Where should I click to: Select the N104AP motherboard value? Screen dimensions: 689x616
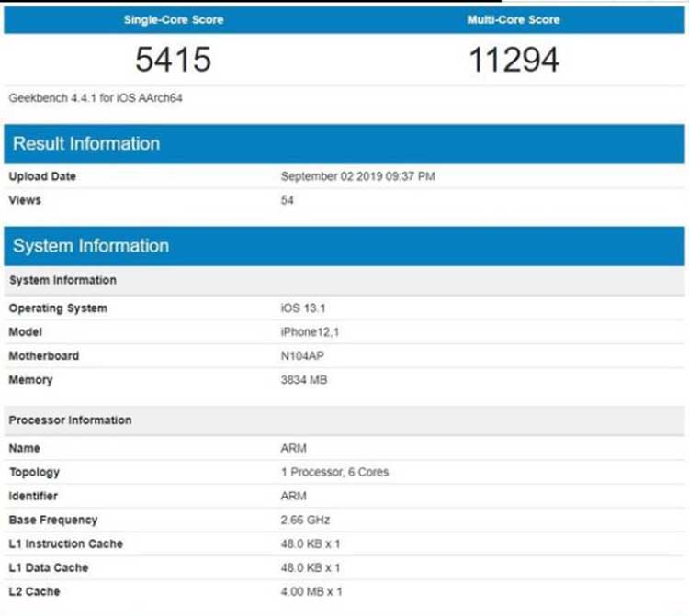(x=302, y=355)
